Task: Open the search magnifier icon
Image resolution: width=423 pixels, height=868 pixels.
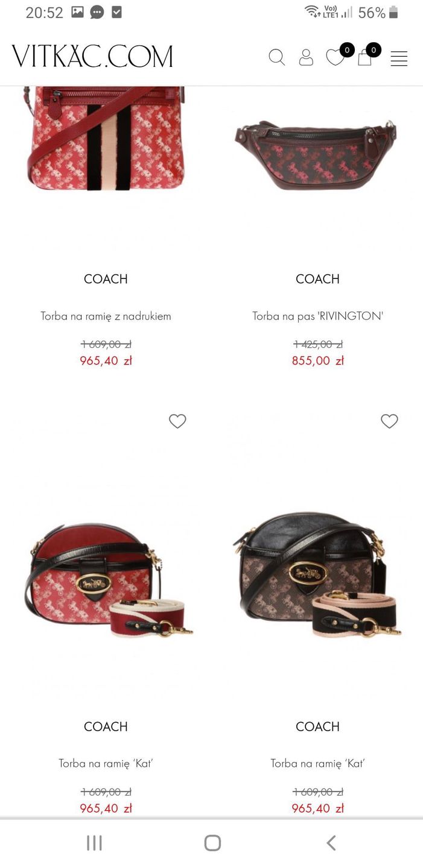Action: point(276,57)
